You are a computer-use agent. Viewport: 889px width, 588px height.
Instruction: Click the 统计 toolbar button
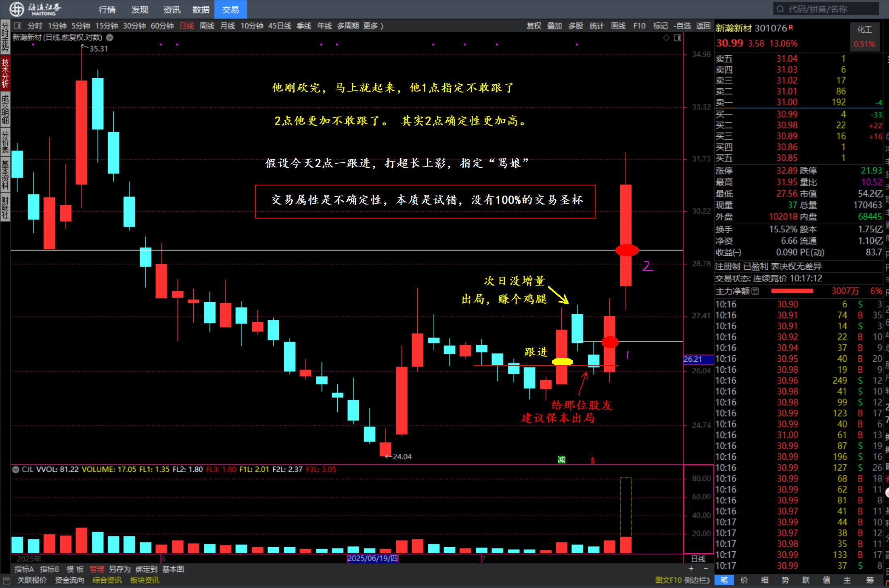(597, 26)
